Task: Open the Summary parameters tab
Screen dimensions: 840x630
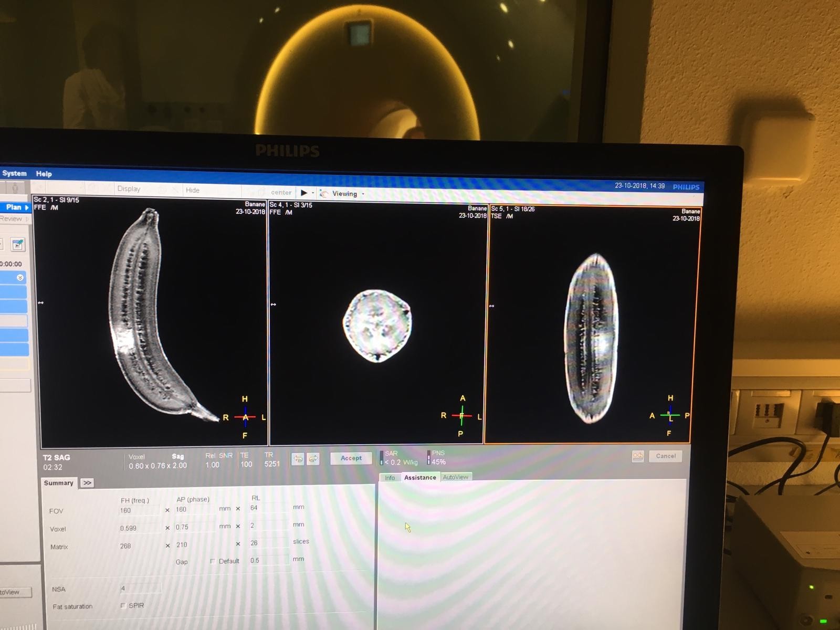Action: (59, 483)
